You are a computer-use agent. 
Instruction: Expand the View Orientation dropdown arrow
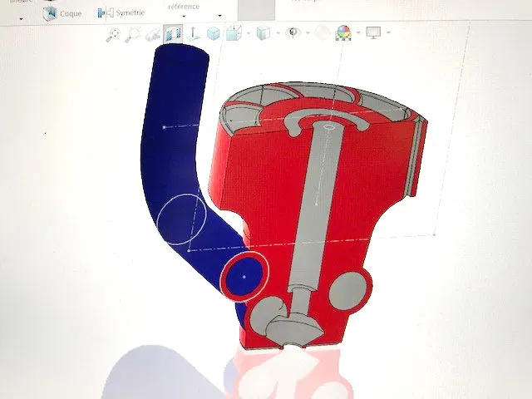point(249,33)
